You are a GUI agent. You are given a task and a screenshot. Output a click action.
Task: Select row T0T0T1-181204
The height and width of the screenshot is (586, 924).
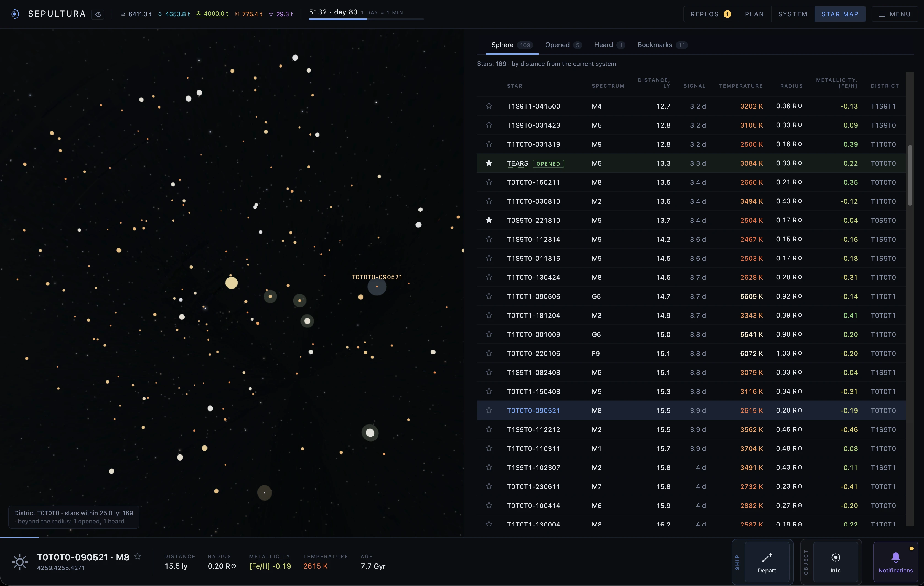[x=691, y=315]
